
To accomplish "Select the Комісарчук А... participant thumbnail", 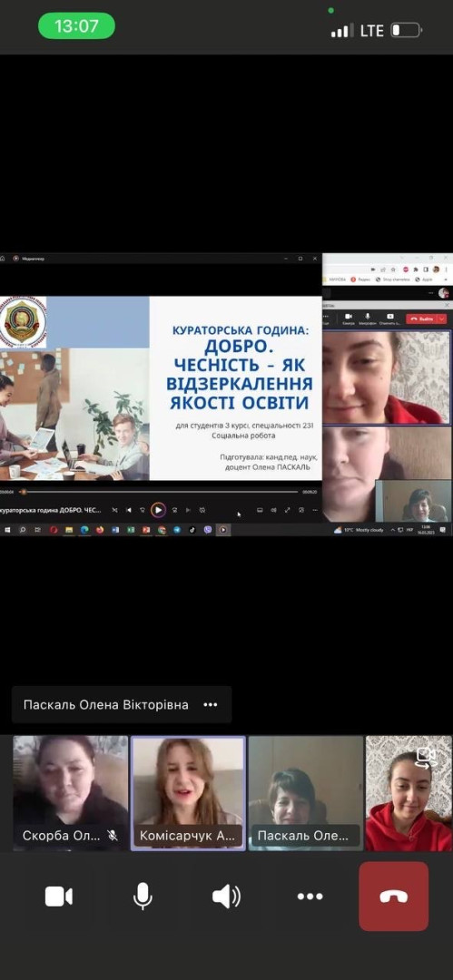I will pos(188,793).
